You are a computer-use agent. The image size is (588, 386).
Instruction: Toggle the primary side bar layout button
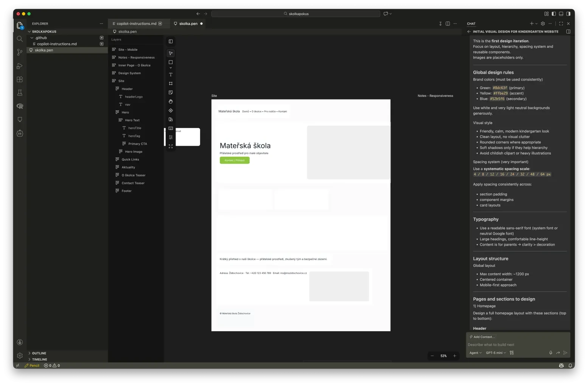(554, 14)
